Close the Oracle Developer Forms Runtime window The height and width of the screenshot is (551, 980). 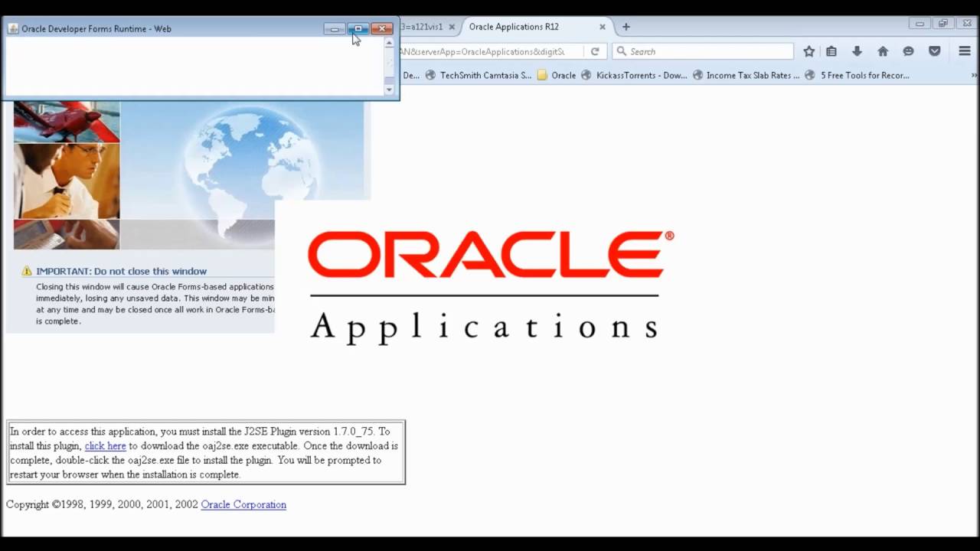(381, 29)
